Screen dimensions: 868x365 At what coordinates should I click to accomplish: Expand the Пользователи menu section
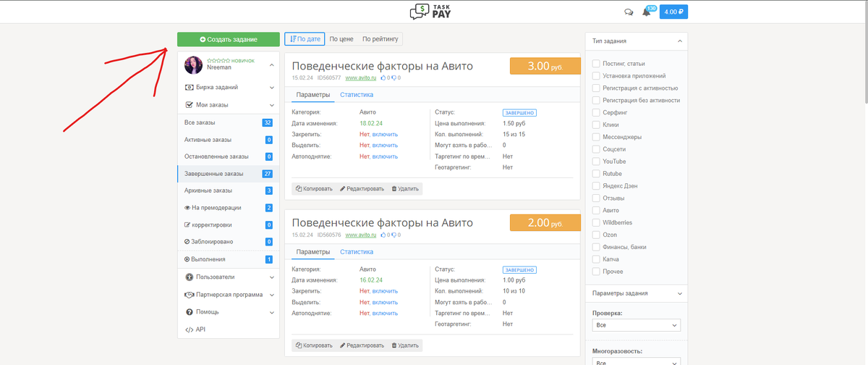point(272,277)
